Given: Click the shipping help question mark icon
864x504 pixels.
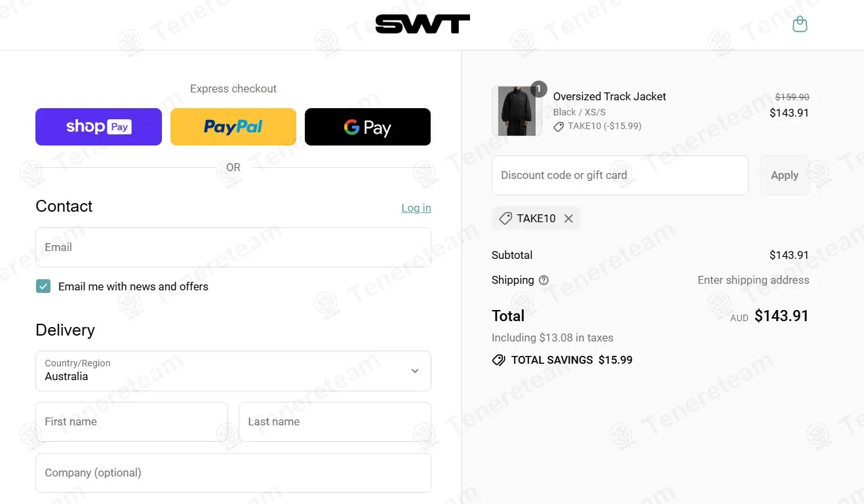Looking at the screenshot, I should pyautogui.click(x=543, y=280).
